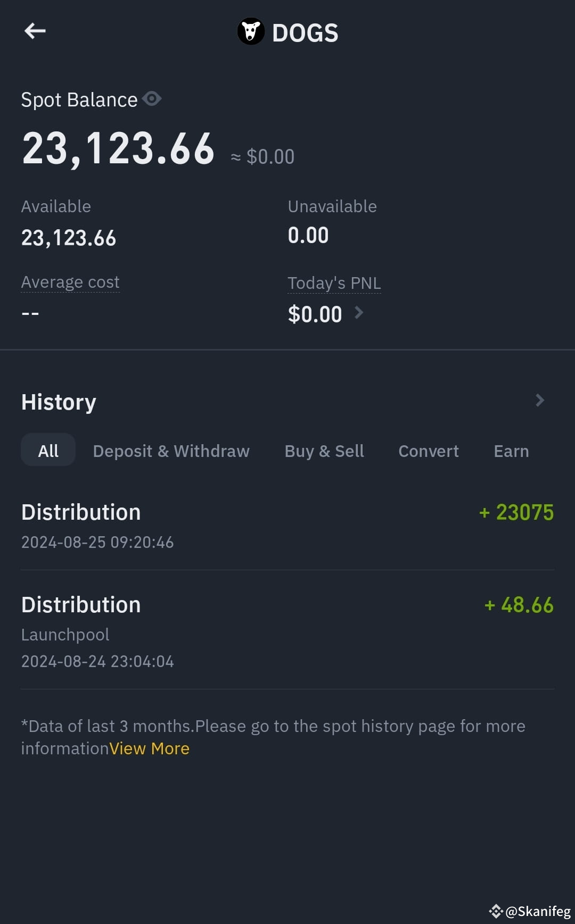Screen dimensions: 575x924
Task: Tap the Binance logo watermark icon
Action: [x=496, y=911]
